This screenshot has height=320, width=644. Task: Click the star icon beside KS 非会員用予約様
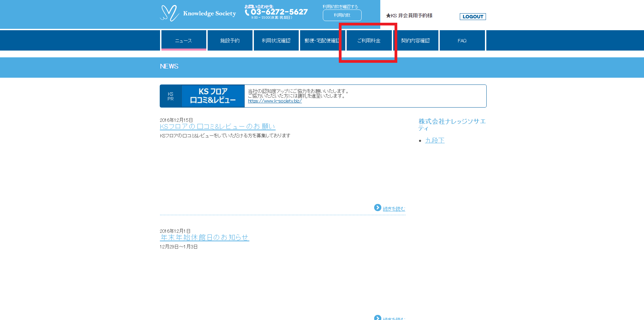point(388,16)
